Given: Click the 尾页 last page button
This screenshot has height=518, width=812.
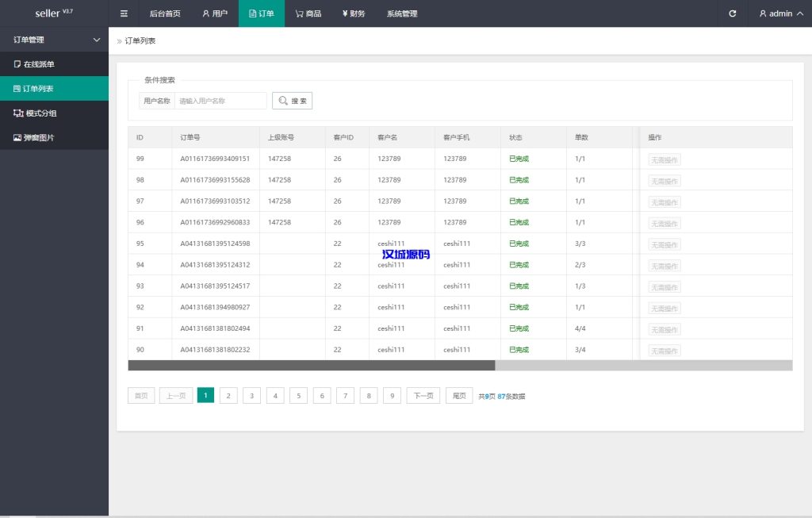Looking at the screenshot, I should [x=459, y=396].
